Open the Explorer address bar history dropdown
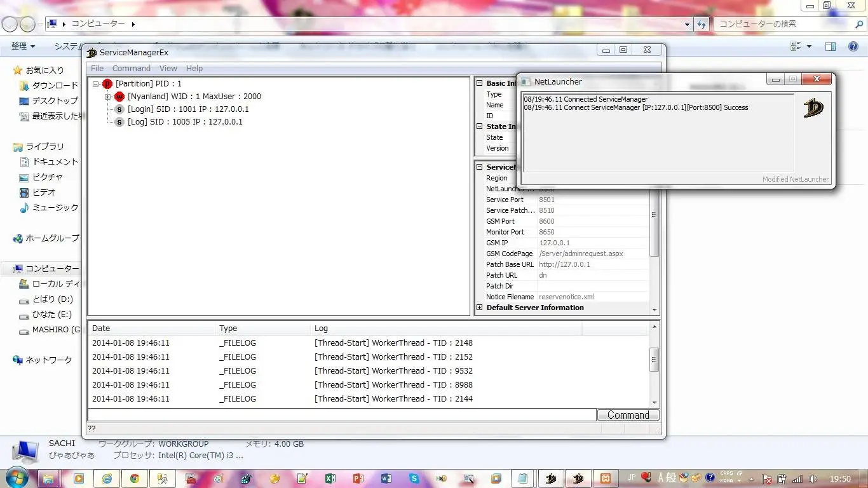Screen dimensions: 868x488 point(687,24)
